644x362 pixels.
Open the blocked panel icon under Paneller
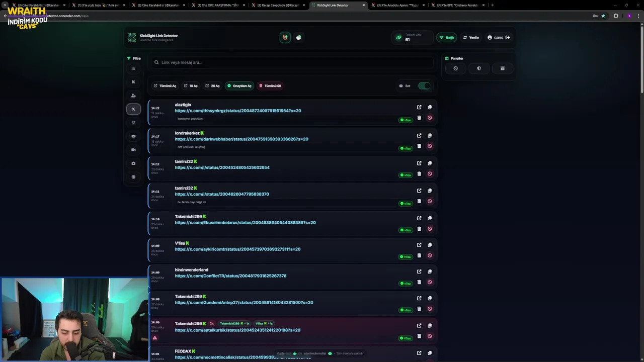(455, 68)
